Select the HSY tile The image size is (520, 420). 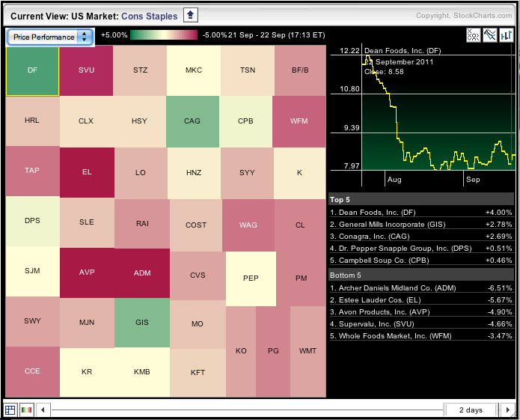click(140, 121)
